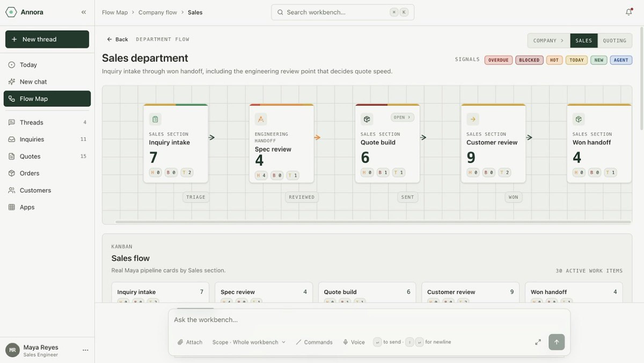Click the New chat sparkle icon

coord(12,82)
